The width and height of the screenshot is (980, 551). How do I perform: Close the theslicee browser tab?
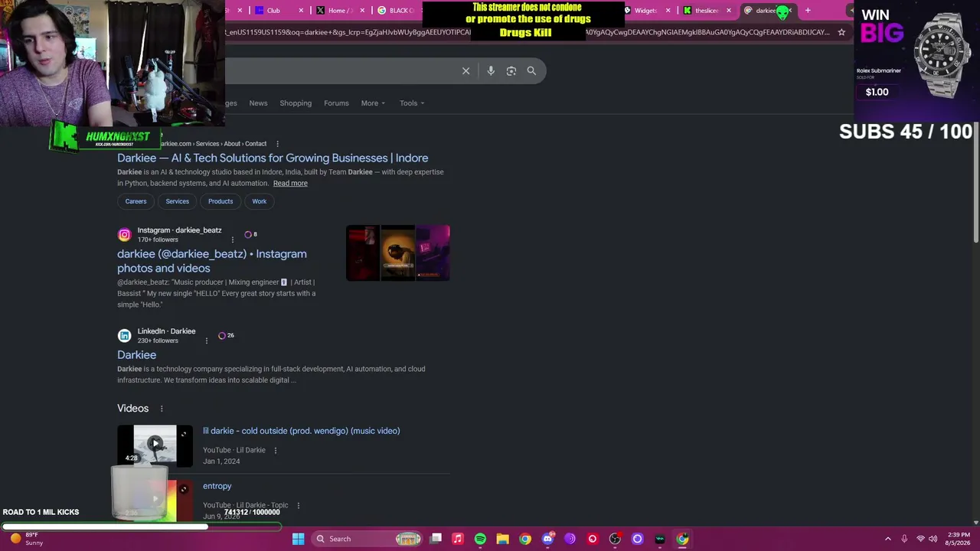[729, 11]
